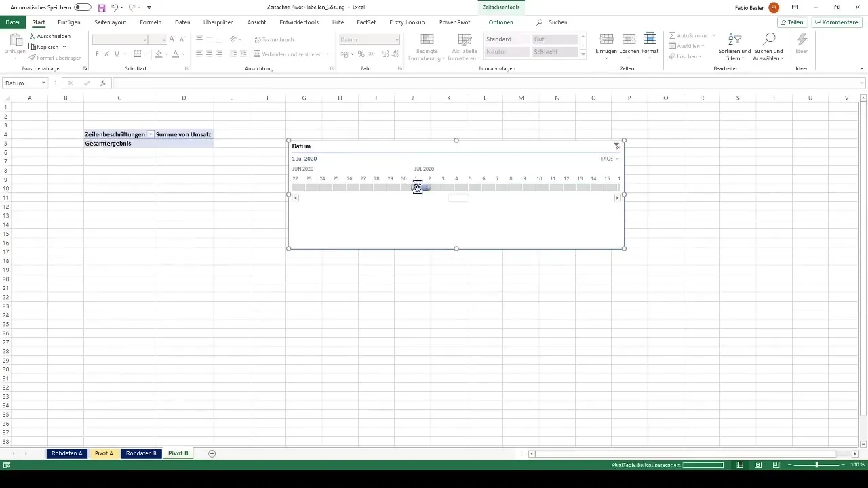Toggle bold F formatting
Screen dimensions: 868x488
coord(97,54)
